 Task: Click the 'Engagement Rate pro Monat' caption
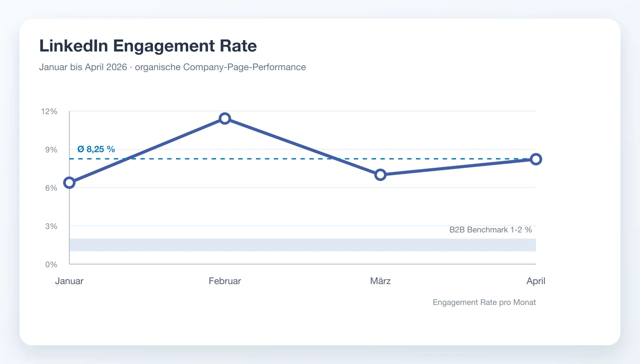pos(484,302)
